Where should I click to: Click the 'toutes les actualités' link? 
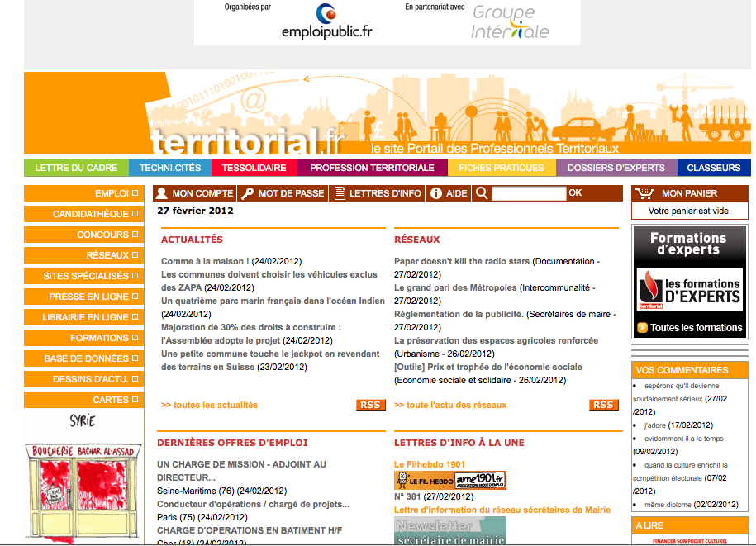pyautogui.click(x=209, y=405)
